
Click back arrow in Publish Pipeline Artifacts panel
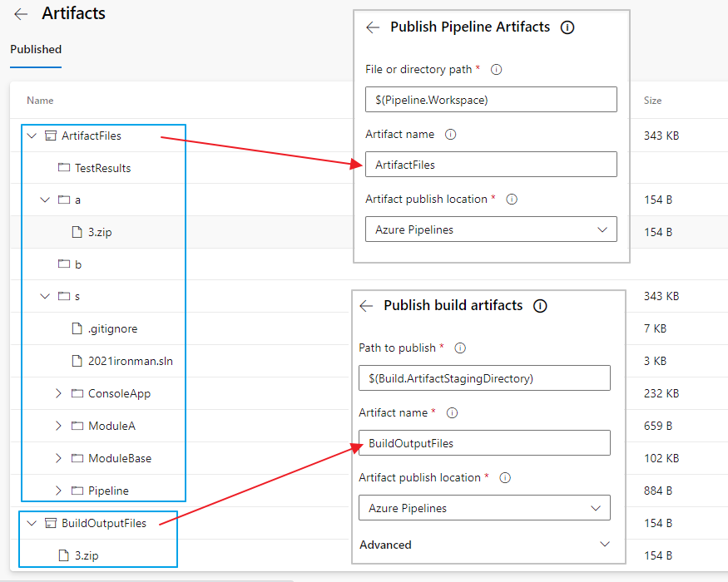pos(373,27)
